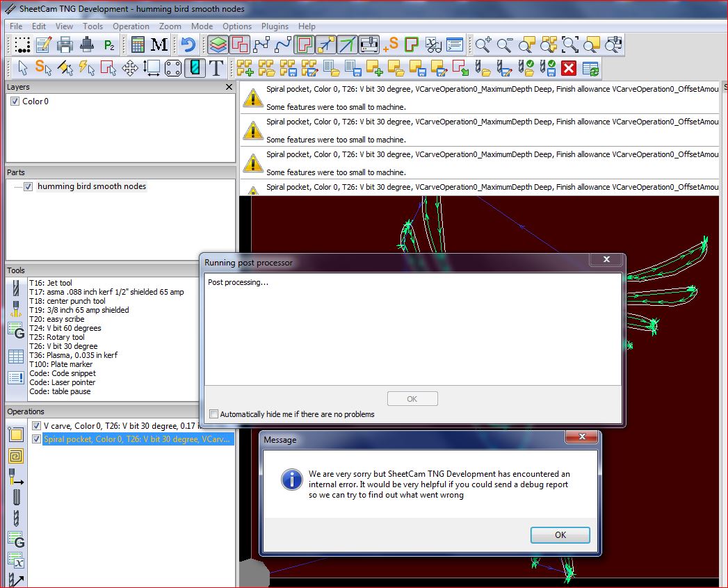
Task: Click OK in the Message dialog
Action: [x=560, y=535]
